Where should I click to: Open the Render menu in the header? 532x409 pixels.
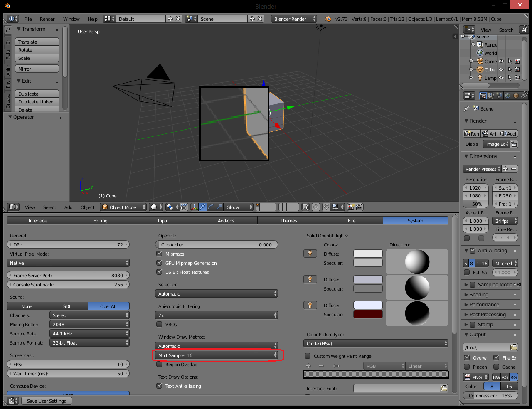pyautogui.click(x=47, y=19)
